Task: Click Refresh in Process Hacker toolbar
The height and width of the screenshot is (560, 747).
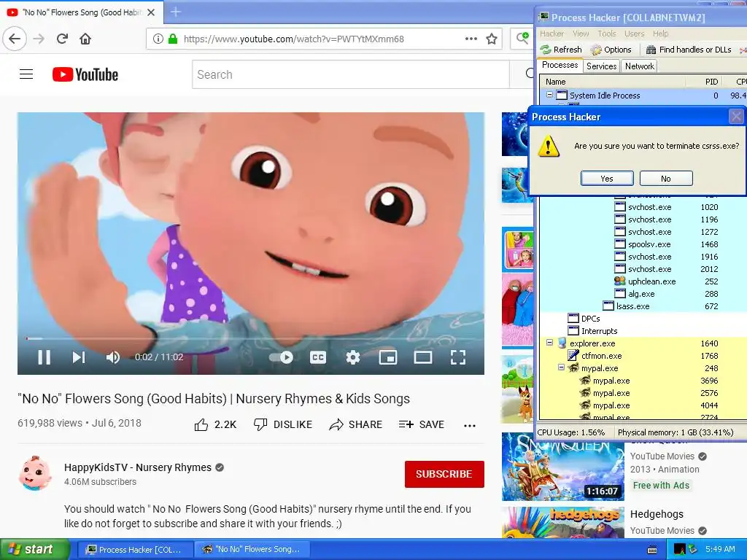Action: tap(561, 50)
